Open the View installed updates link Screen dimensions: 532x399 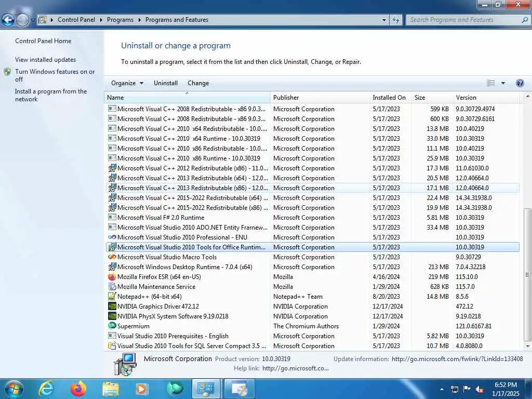[x=46, y=59]
